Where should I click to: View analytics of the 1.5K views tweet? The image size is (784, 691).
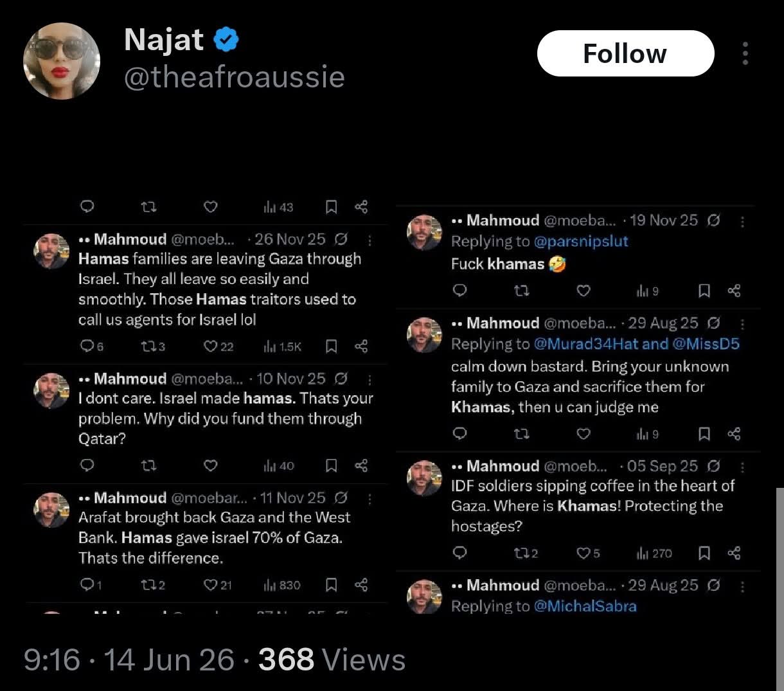[x=282, y=346]
